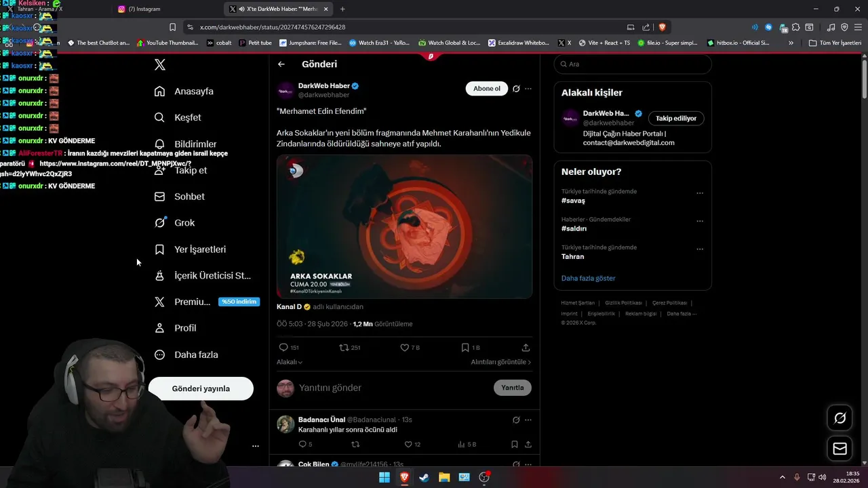This screenshot has height=488, width=868.
Task: Expand Daha fazla sidebar menu
Action: [x=186, y=354]
